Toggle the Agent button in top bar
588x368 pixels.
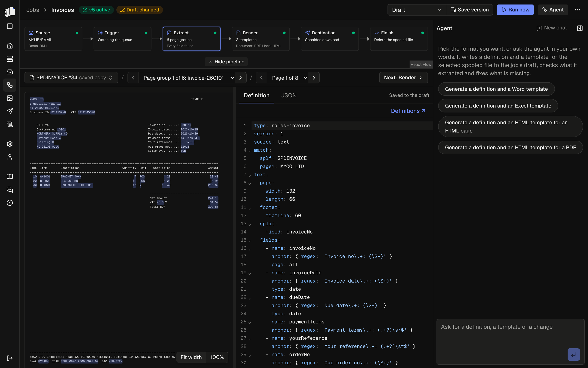tap(552, 10)
